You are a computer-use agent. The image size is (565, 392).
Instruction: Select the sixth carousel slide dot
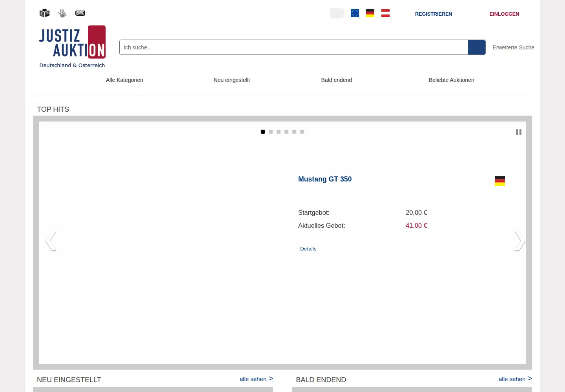[302, 132]
